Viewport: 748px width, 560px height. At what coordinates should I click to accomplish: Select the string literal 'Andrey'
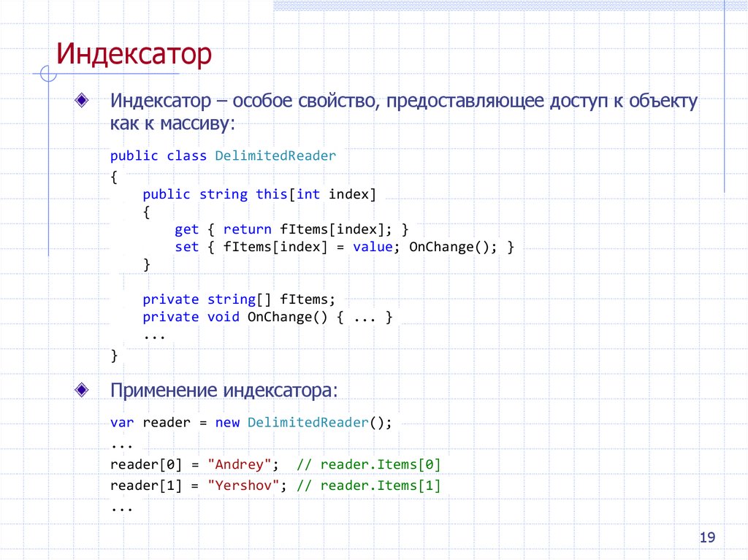[x=239, y=464]
